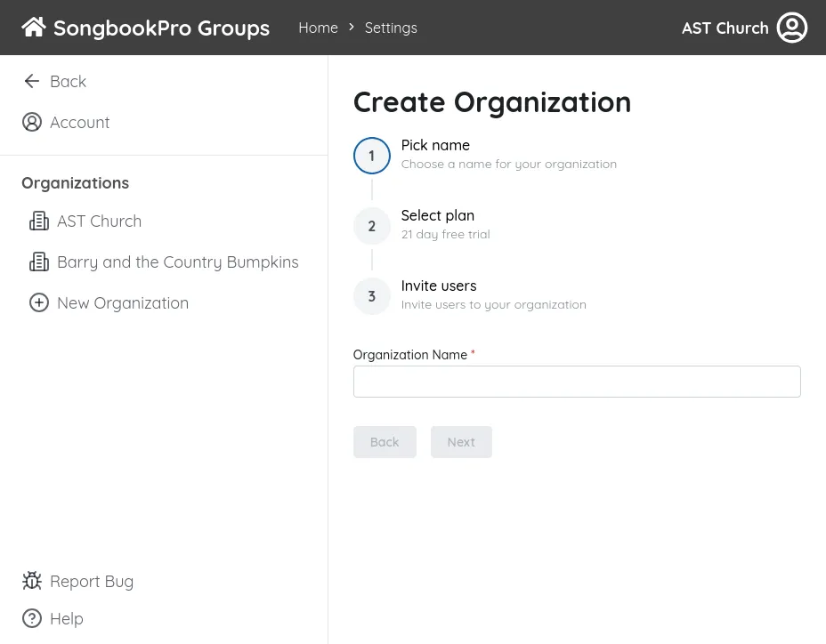Click the back arrow in the sidebar

click(x=32, y=81)
